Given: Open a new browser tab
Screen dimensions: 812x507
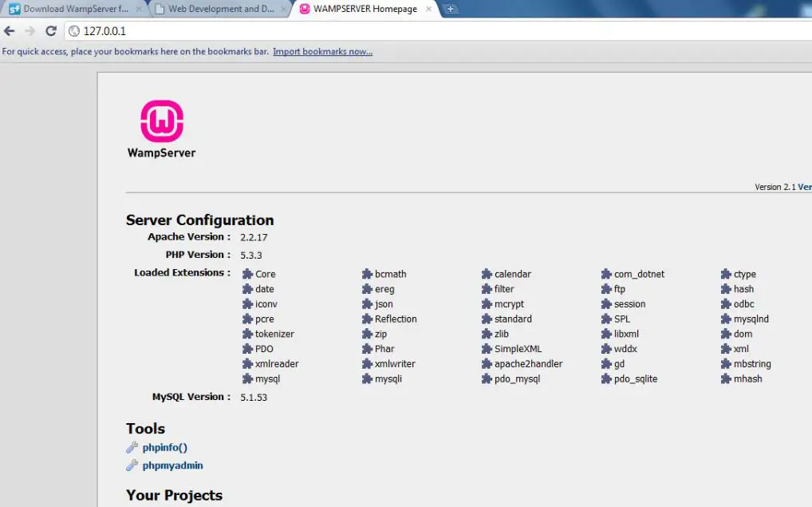Looking at the screenshot, I should click(450, 9).
